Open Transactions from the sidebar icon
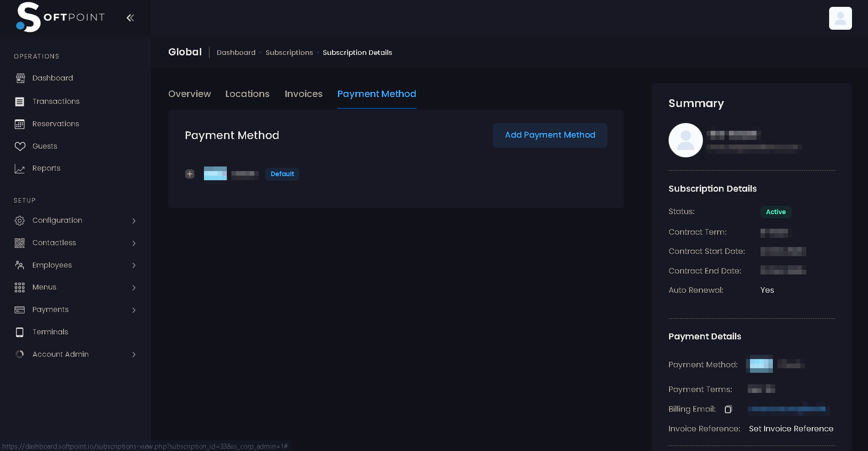868x451 pixels. tap(20, 102)
